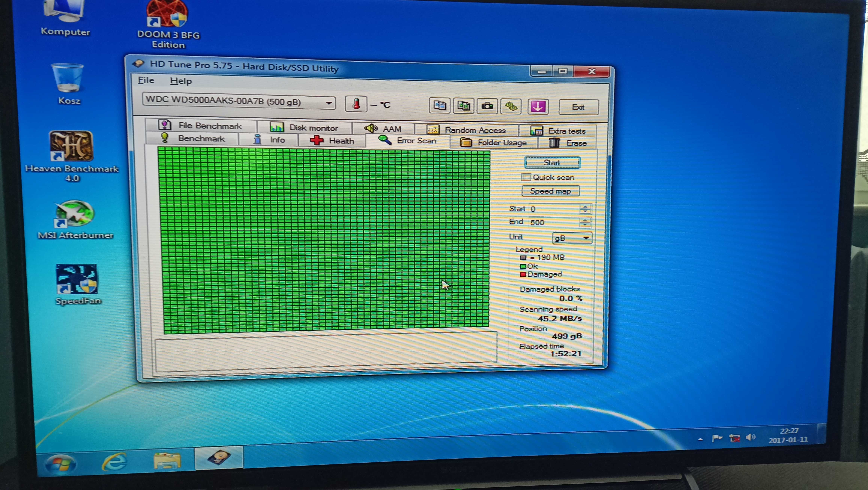Click the green Ok legend swatch

point(523,266)
